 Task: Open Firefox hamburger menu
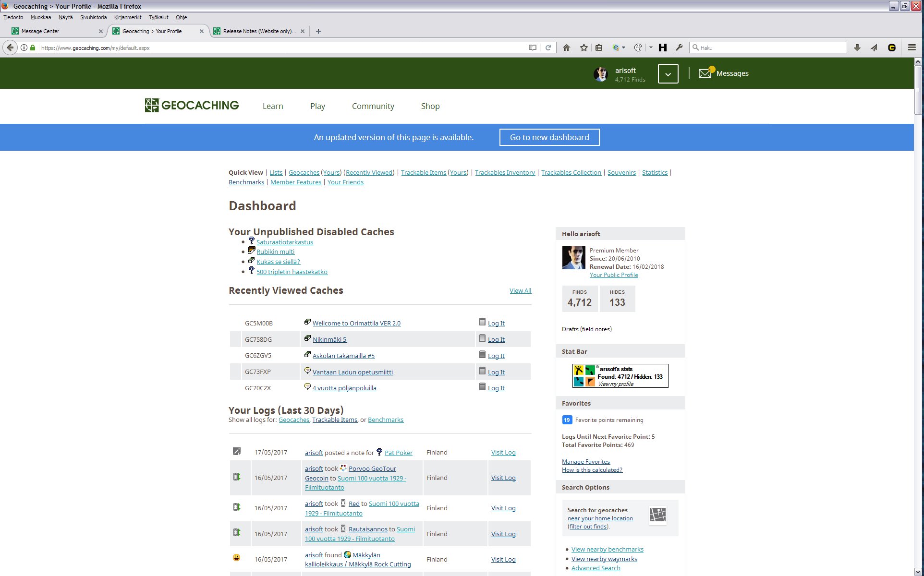tap(912, 48)
